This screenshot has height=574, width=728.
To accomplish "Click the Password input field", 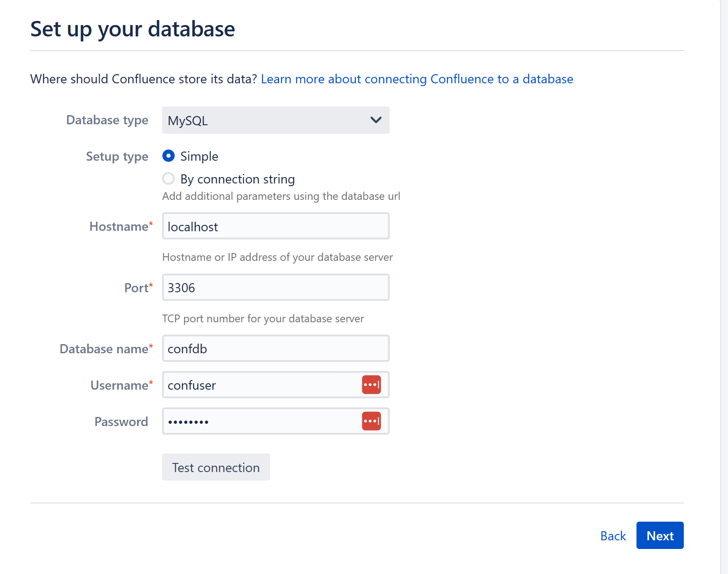I will tap(275, 421).
